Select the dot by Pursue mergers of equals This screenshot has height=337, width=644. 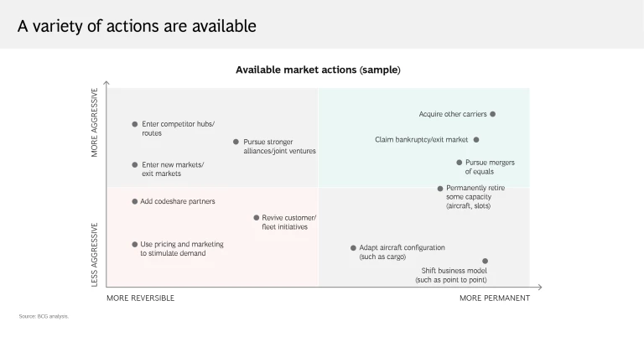coord(460,163)
